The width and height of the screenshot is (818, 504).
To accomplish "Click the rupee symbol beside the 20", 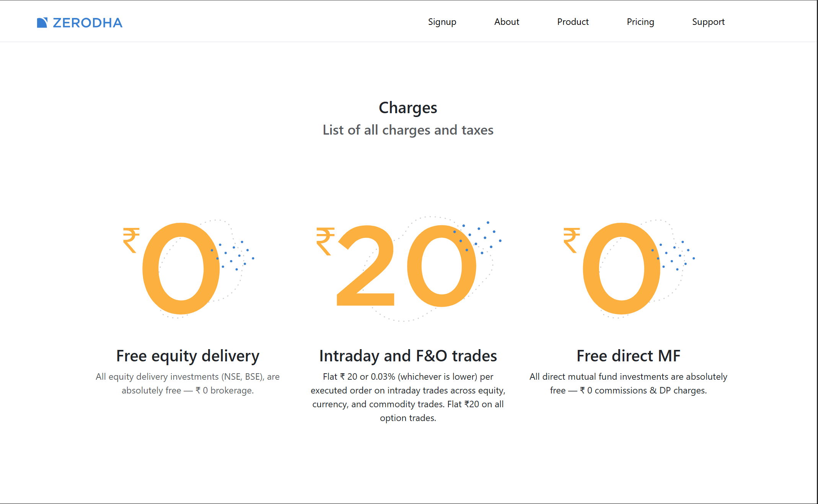I will [x=326, y=241].
